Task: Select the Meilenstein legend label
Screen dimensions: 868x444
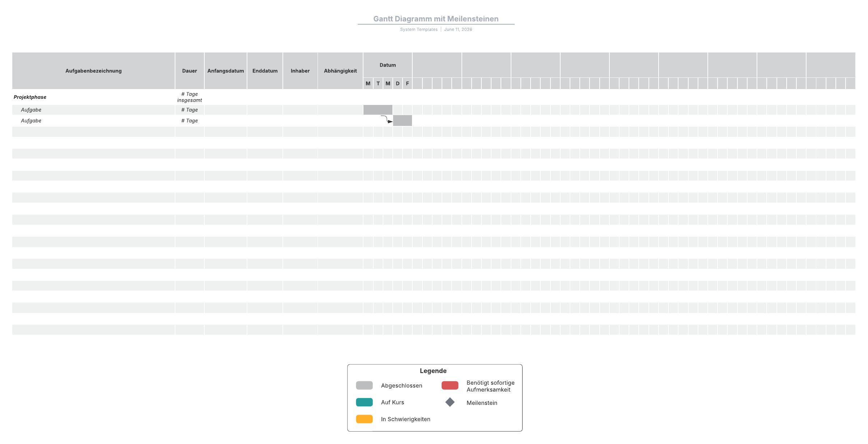Action: click(482, 403)
